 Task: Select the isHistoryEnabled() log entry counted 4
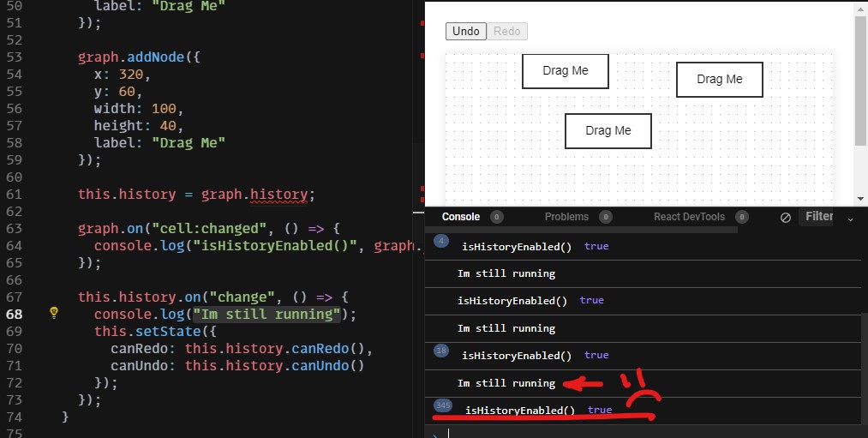pos(642,246)
